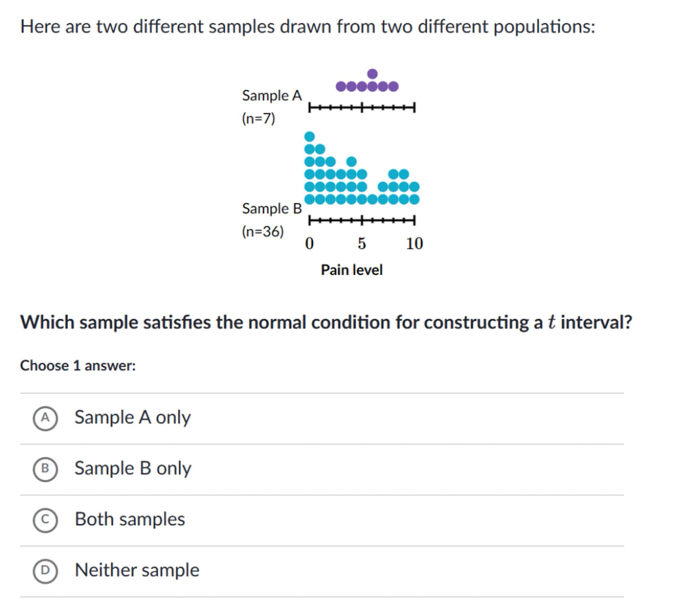Select radio option C circle
693x616 pixels.
tap(45, 520)
